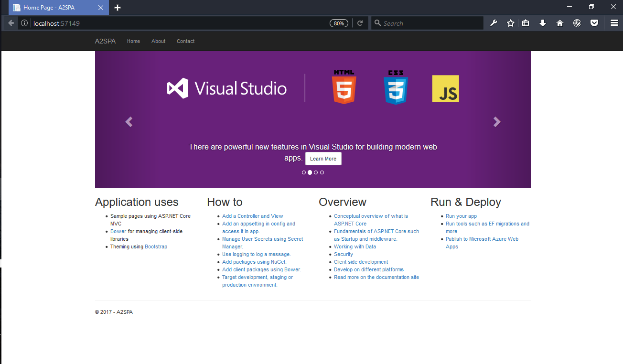Click the © 2017 - A2SPA footer text
623x364 pixels.
(114, 312)
